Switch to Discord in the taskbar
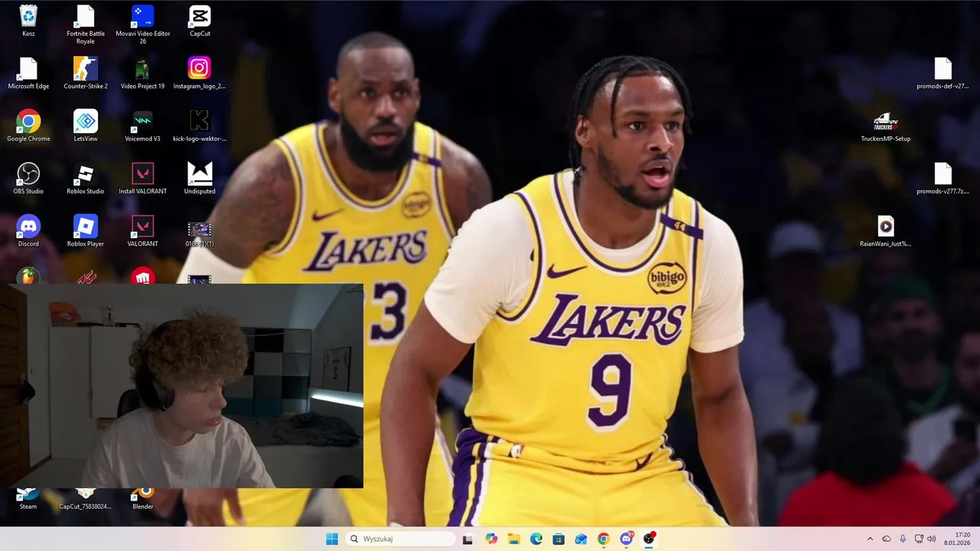 click(x=626, y=539)
